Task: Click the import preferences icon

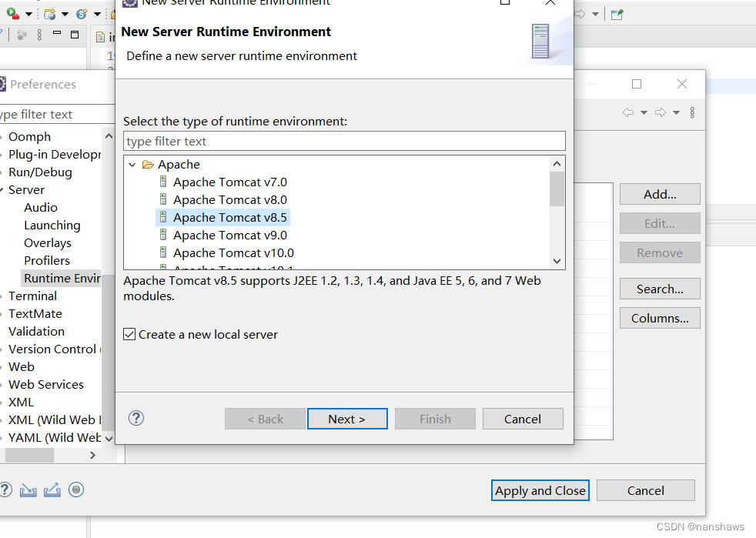Action: (28, 490)
